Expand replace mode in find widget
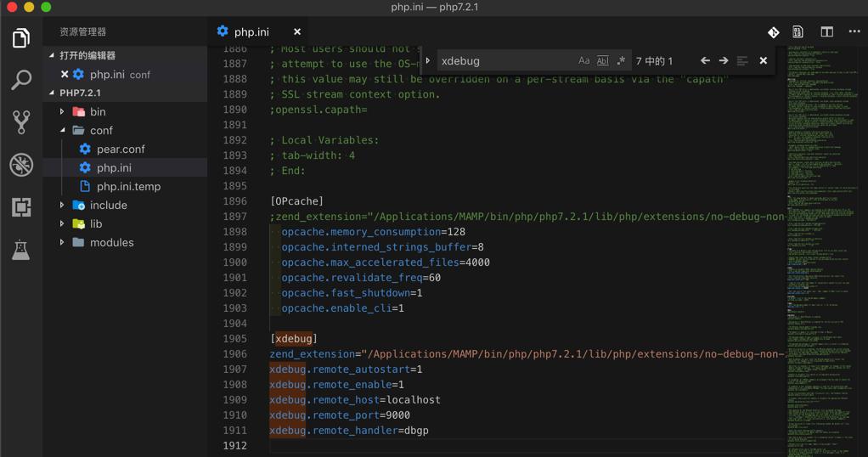 pyautogui.click(x=428, y=60)
